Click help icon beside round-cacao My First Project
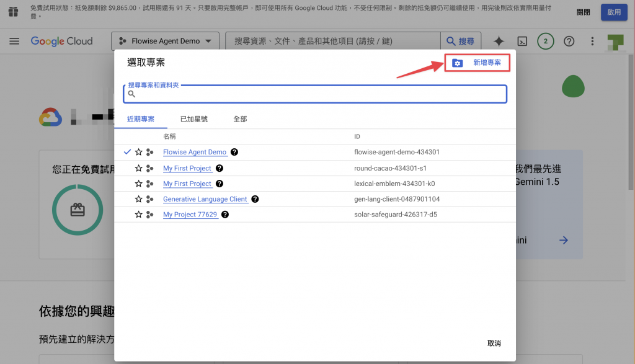635x364 pixels. coord(220,168)
